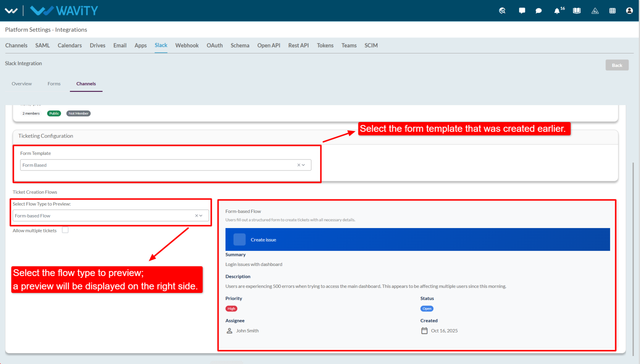Click the Back button
Screen dimensions: 640x364
tap(617, 65)
